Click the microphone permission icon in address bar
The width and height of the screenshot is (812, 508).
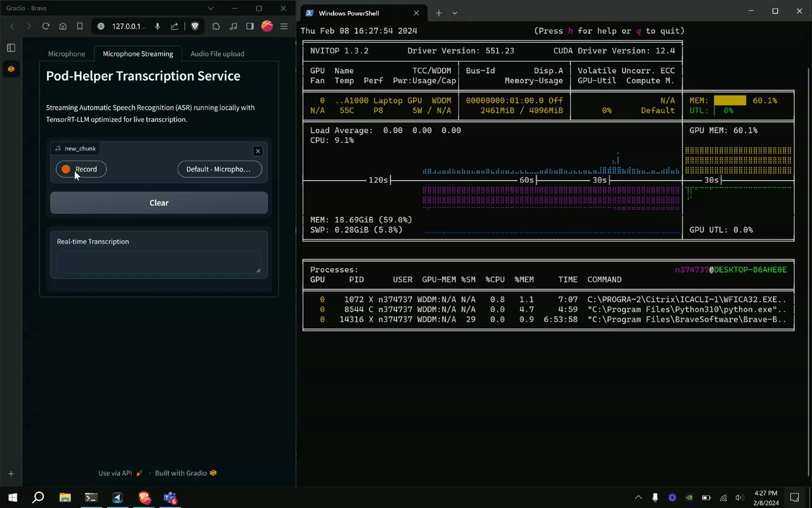pos(157,27)
